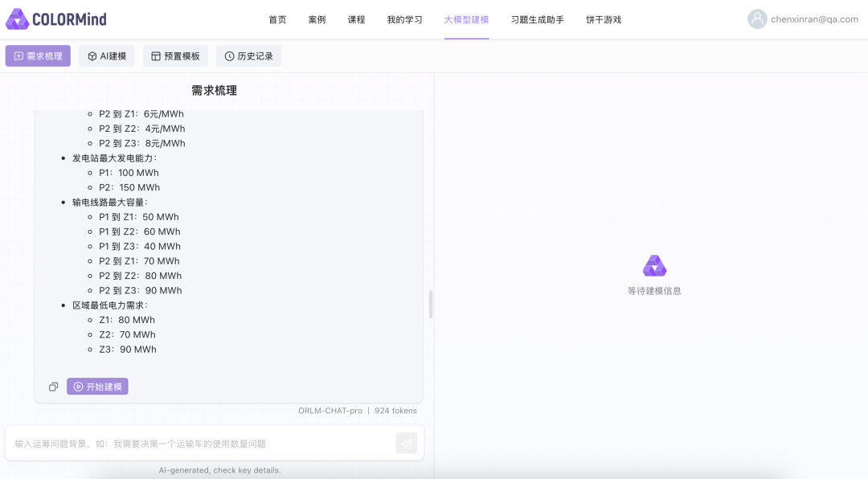Click the 发电站最大发电能力 heading
The width and height of the screenshot is (868, 479).
(x=115, y=158)
